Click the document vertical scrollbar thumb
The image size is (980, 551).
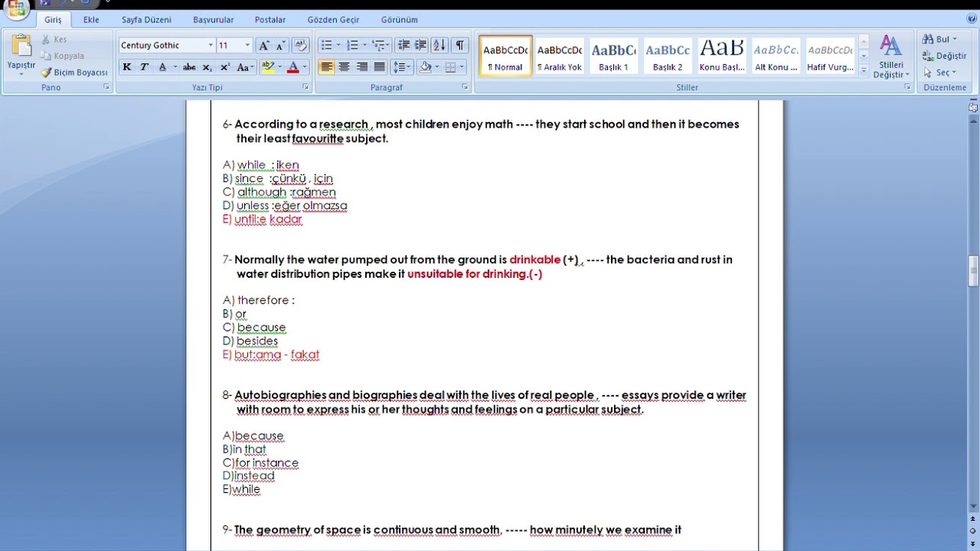(973, 272)
